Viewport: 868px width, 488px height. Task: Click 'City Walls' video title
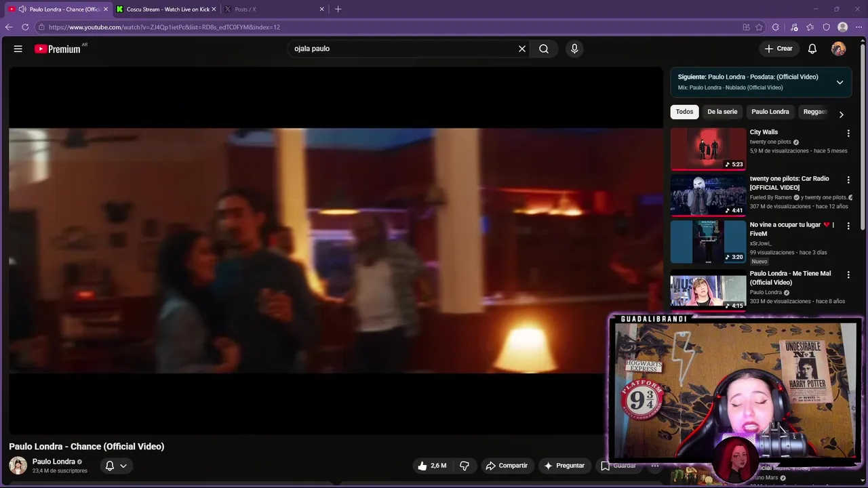point(764,132)
